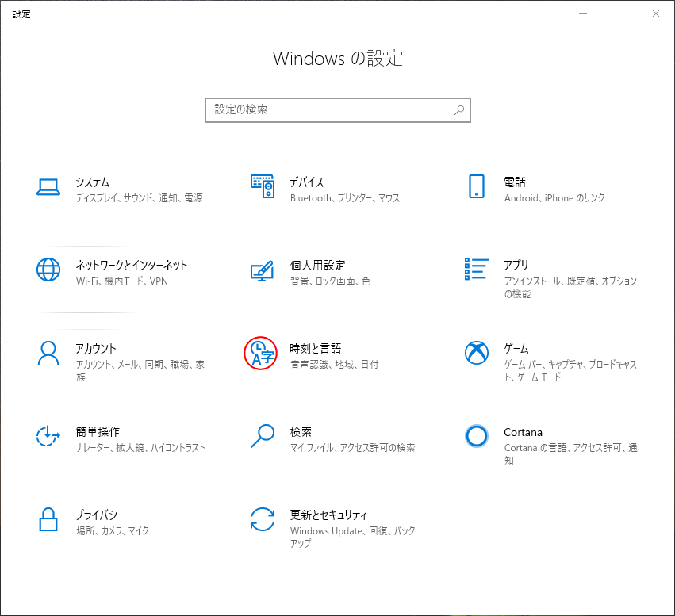Viewport: 675px width, 616px height.
Task: Click '音声認識、地域、日付' description
Action: coord(335,365)
